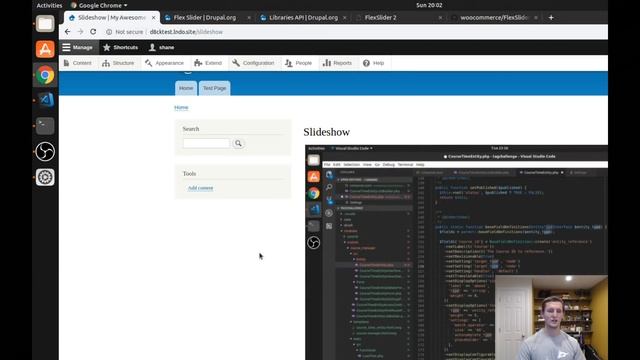Toggle the Manage admin menu
The image size is (640, 360).
[x=78, y=47]
